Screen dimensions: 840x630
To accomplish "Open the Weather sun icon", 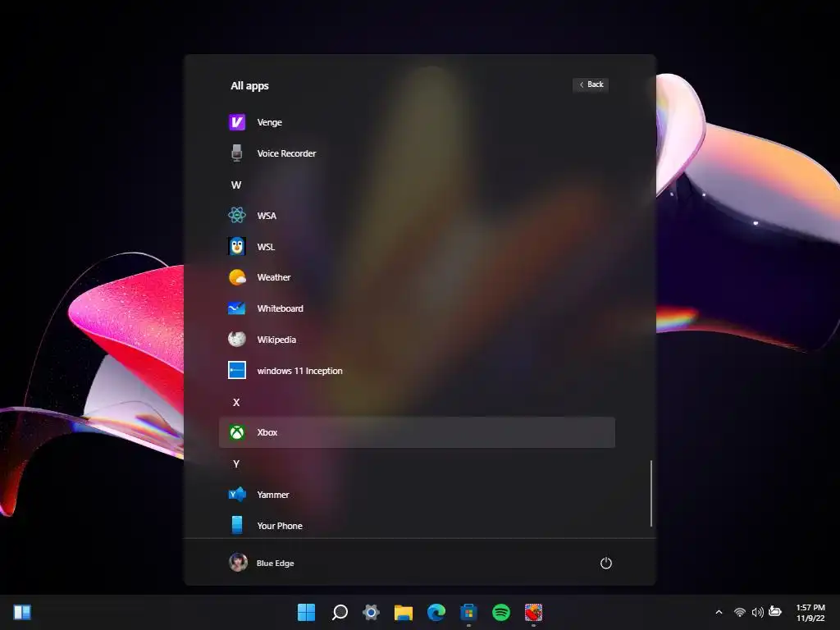I will coord(237,277).
